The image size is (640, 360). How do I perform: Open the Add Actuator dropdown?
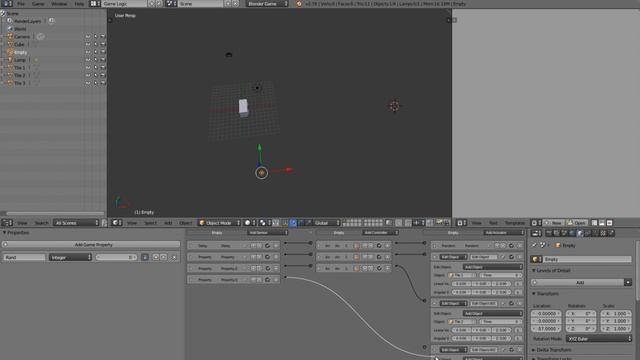(503, 233)
